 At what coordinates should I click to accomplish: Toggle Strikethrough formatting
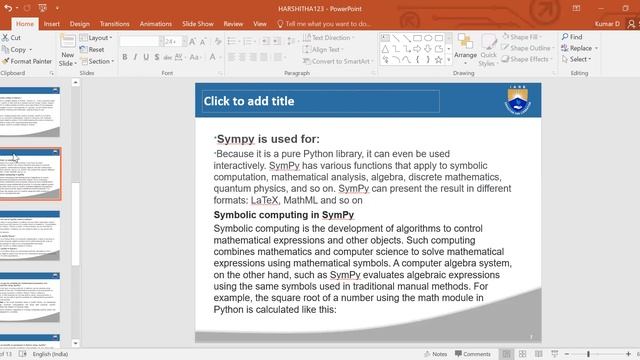(x=167, y=57)
